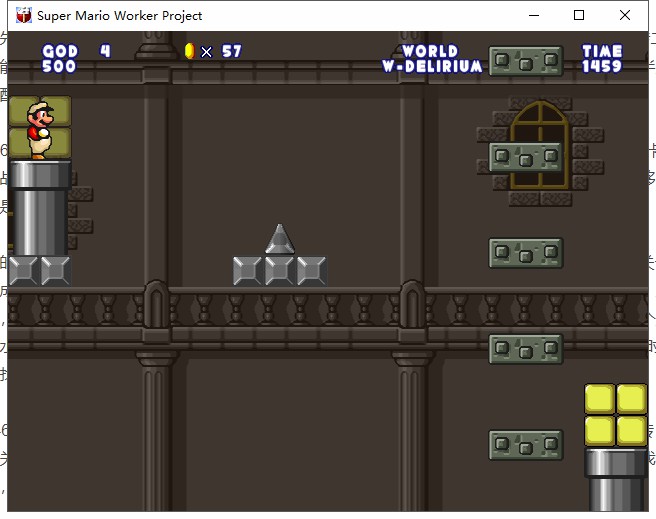Click the lives number 4

click(x=105, y=51)
